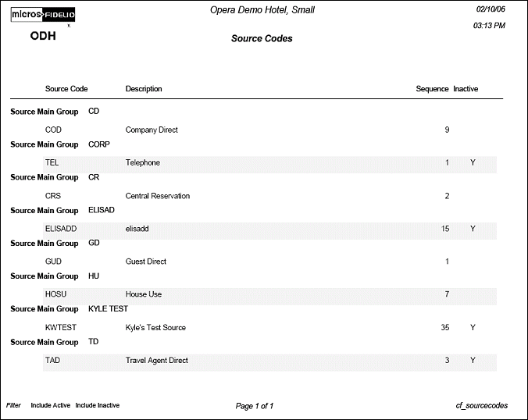Viewport: 528px width, 420px height.
Task: Click the KYLE TEST main group label
Action: tap(108, 309)
